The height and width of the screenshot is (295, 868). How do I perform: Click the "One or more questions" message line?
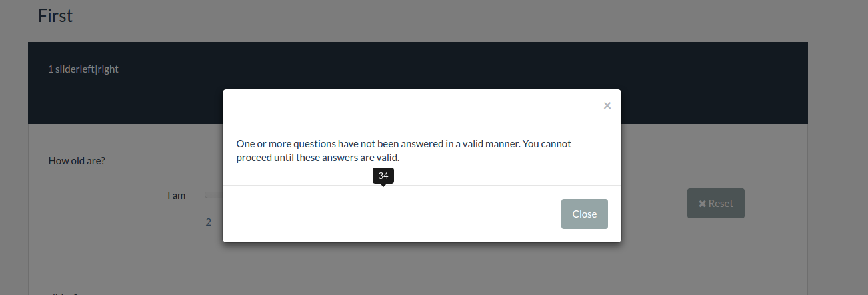[x=403, y=143]
